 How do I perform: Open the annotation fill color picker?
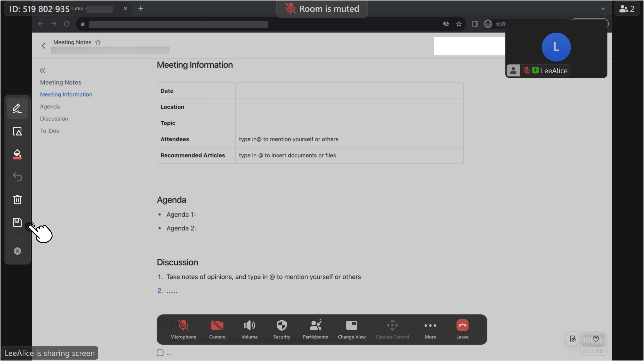(17, 154)
